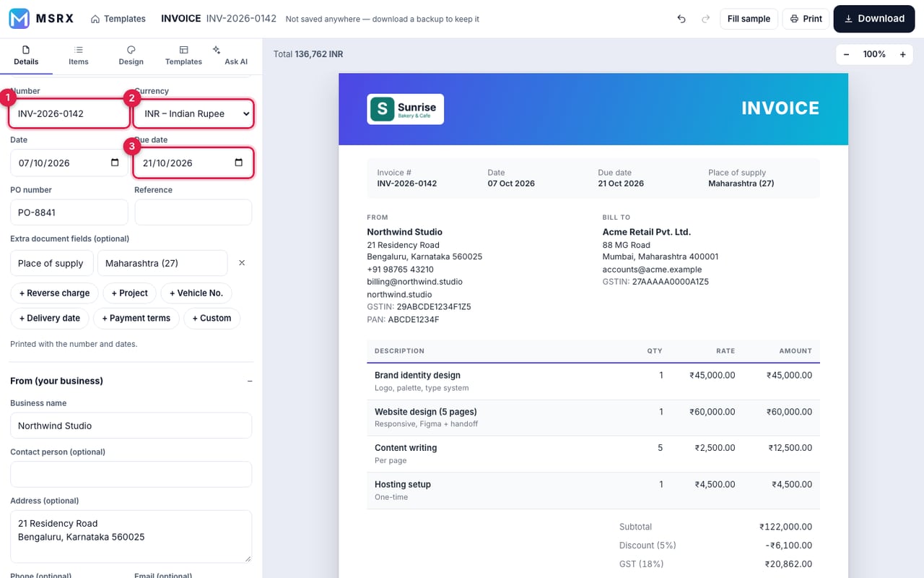Add Project field
This screenshot has height=578, width=924.
[129, 293]
